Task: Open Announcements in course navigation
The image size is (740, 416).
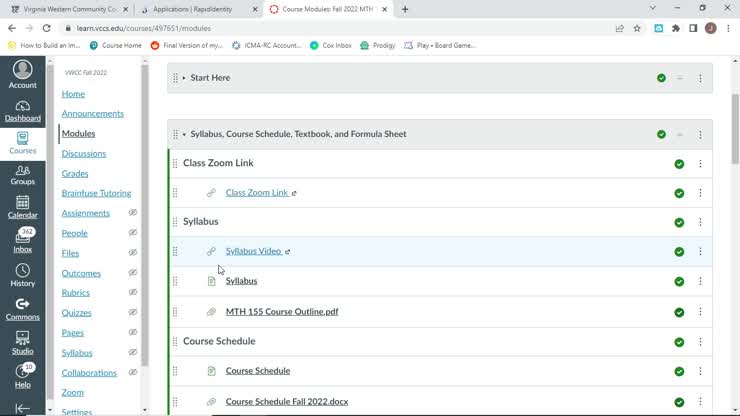Action: 92,114
